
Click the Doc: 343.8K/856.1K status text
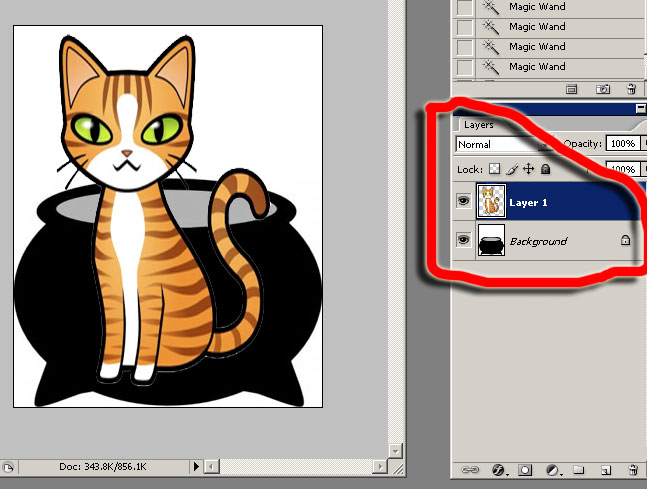click(103, 467)
